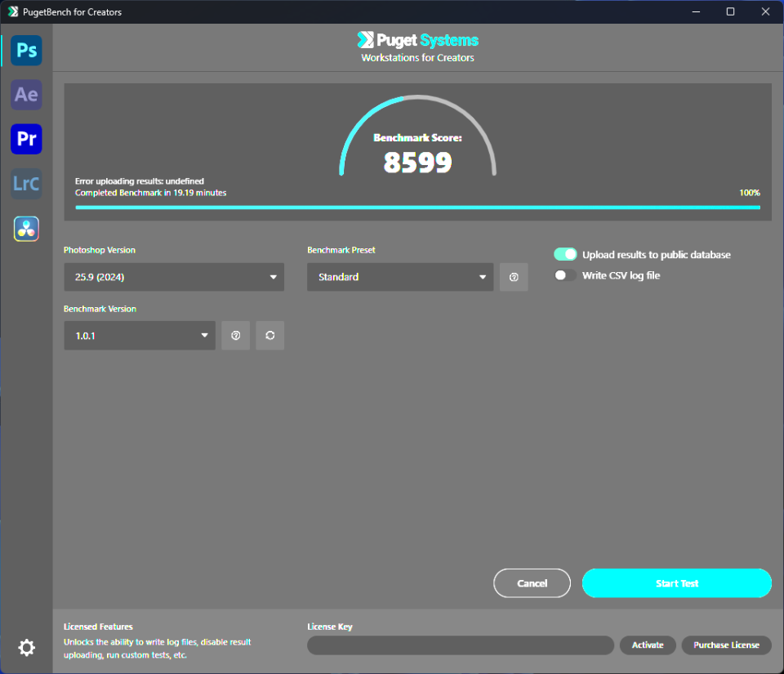Click the Start Test button

tap(676, 583)
